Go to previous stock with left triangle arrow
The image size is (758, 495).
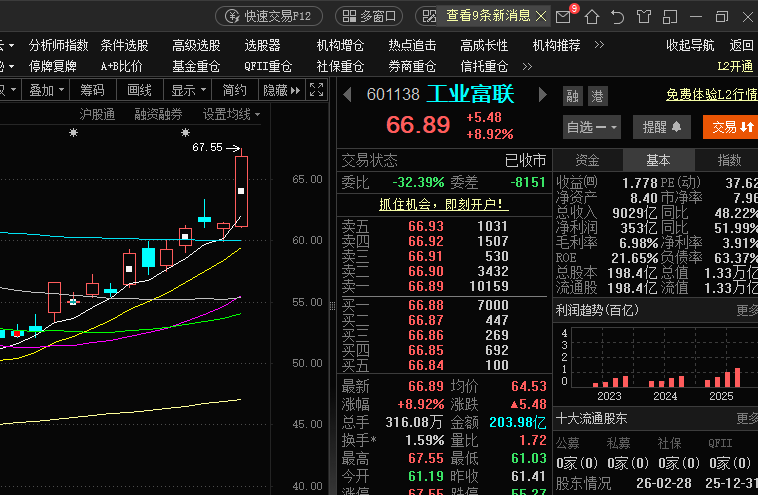click(x=347, y=94)
